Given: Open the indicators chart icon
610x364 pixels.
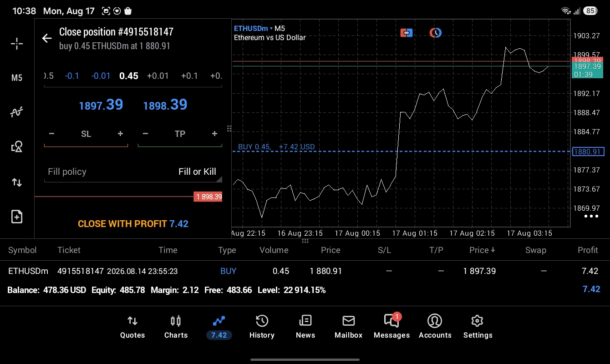Looking at the screenshot, I should click(x=17, y=112).
